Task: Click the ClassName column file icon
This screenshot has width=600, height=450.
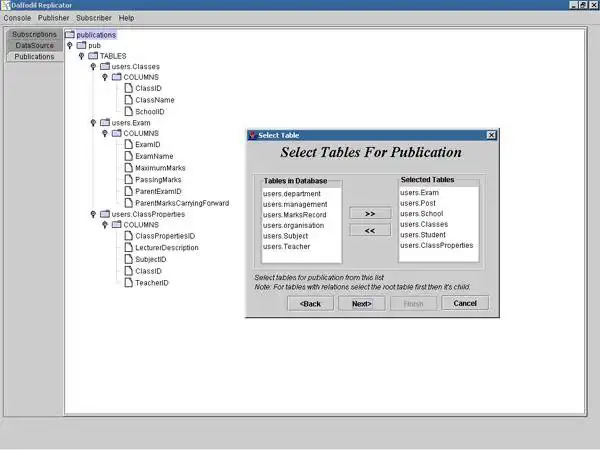Action: [x=129, y=99]
